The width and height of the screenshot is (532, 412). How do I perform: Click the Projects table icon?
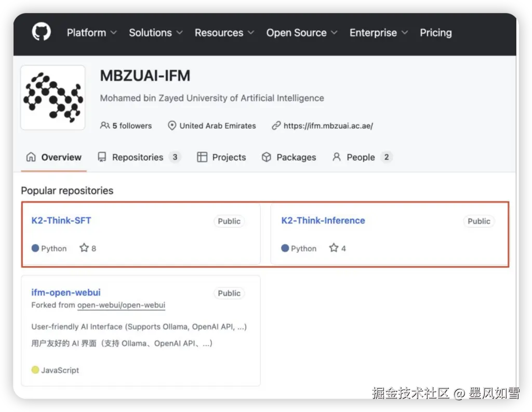202,157
